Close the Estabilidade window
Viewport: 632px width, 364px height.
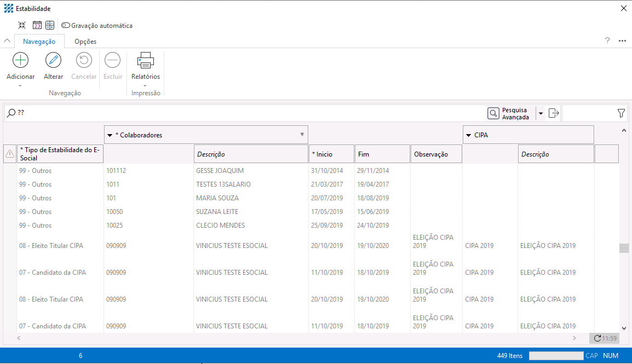(x=623, y=8)
